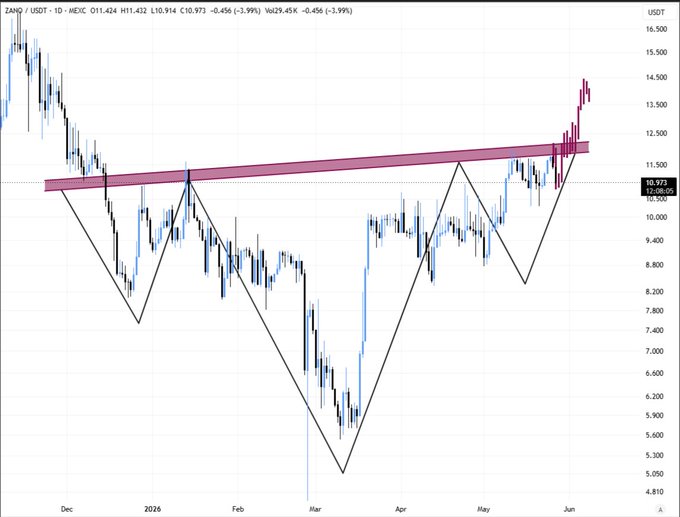Click the 6.200 price axis label
The width and height of the screenshot is (680, 517).
point(656,396)
